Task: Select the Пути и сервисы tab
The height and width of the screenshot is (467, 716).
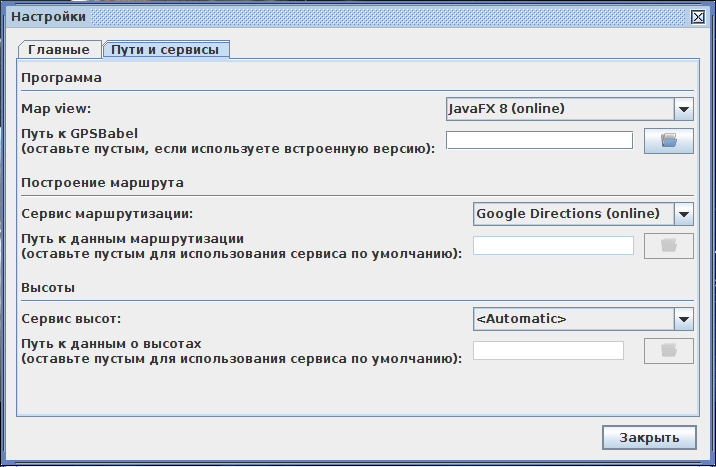Action: pos(165,50)
